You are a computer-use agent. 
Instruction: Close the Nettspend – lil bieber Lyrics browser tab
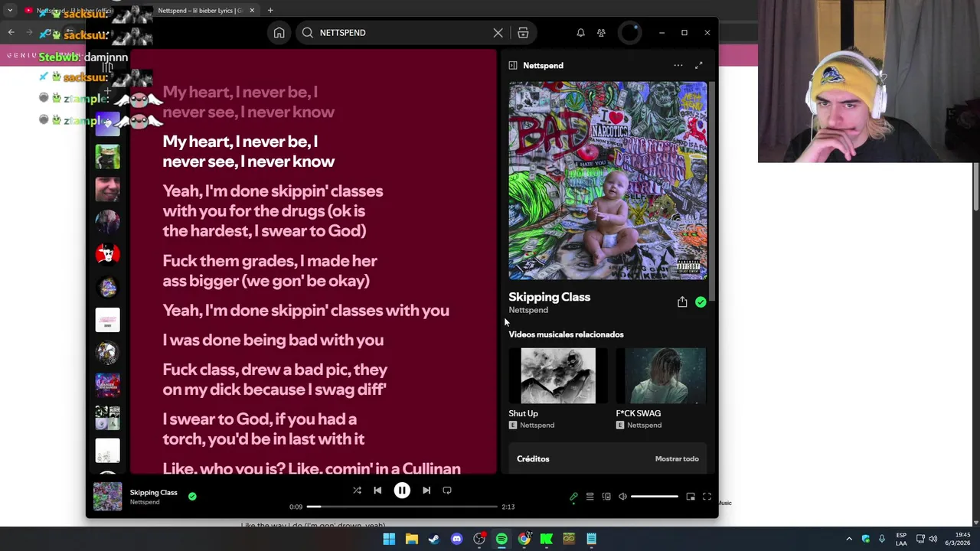click(252, 11)
